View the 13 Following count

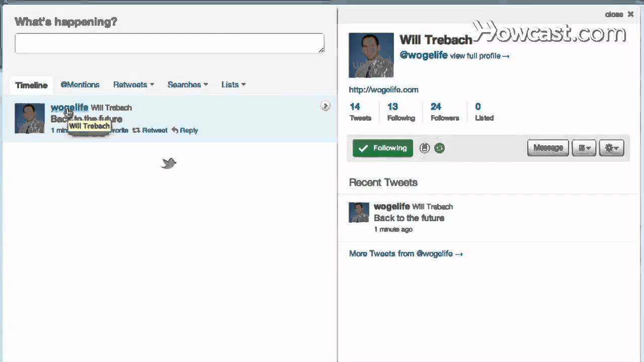pyautogui.click(x=401, y=112)
